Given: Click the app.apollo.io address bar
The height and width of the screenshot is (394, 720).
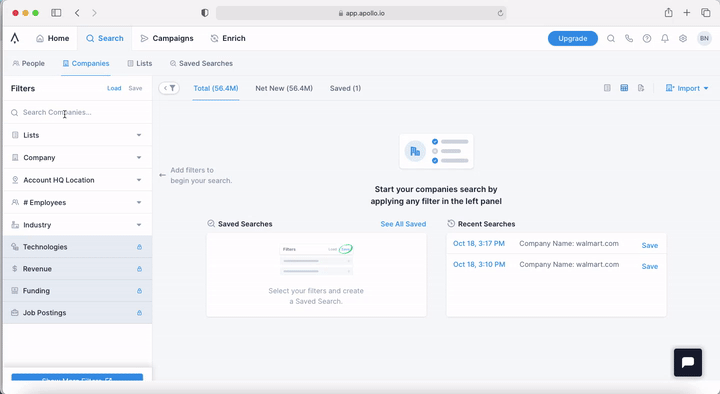Looking at the screenshot, I should point(361,13).
